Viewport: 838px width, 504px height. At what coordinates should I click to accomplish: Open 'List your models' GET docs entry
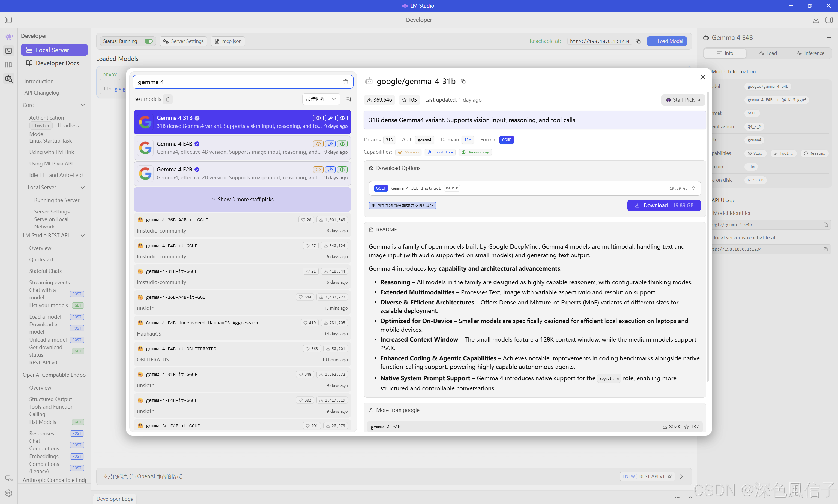pos(56,305)
